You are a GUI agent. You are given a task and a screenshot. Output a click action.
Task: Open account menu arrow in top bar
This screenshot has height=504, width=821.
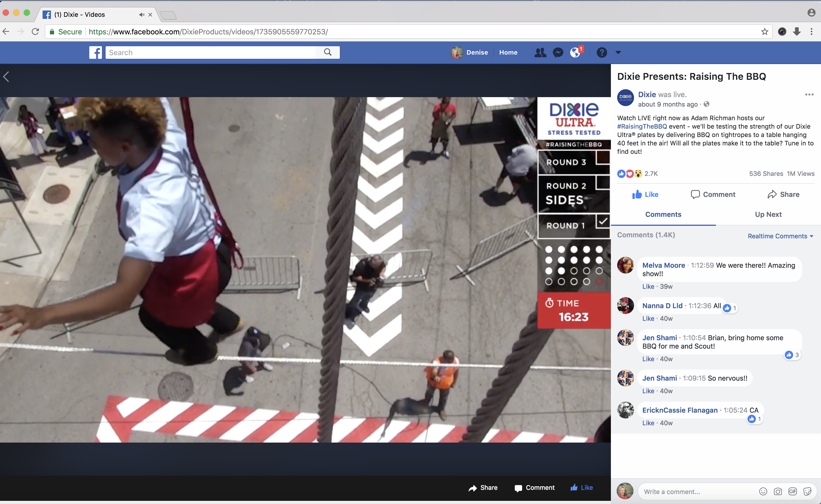(x=618, y=52)
